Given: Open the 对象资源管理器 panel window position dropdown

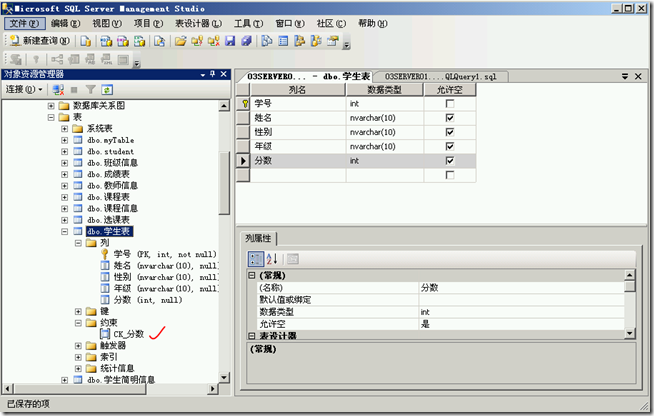Looking at the screenshot, I should coord(203,75).
